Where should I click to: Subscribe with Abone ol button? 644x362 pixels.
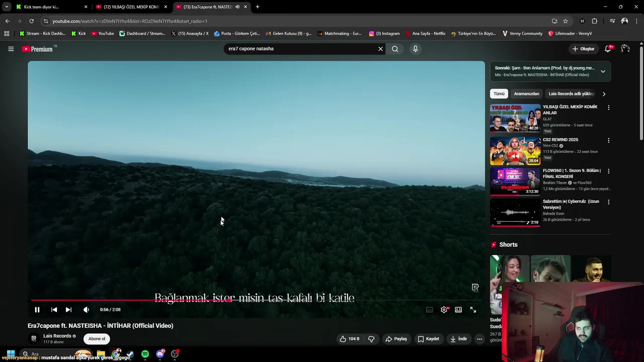click(x=97, y=339)
